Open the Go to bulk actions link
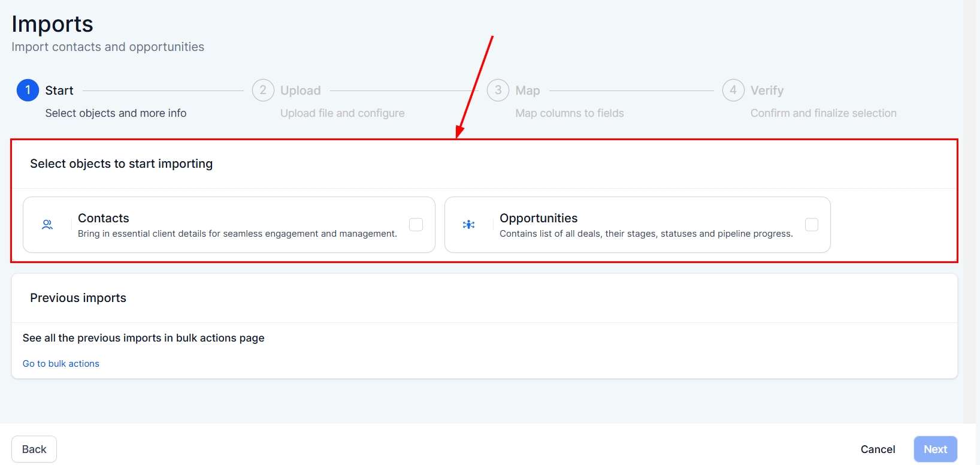Image resolution: width=980 pixels, height=465 pixels. coord(61,364)
